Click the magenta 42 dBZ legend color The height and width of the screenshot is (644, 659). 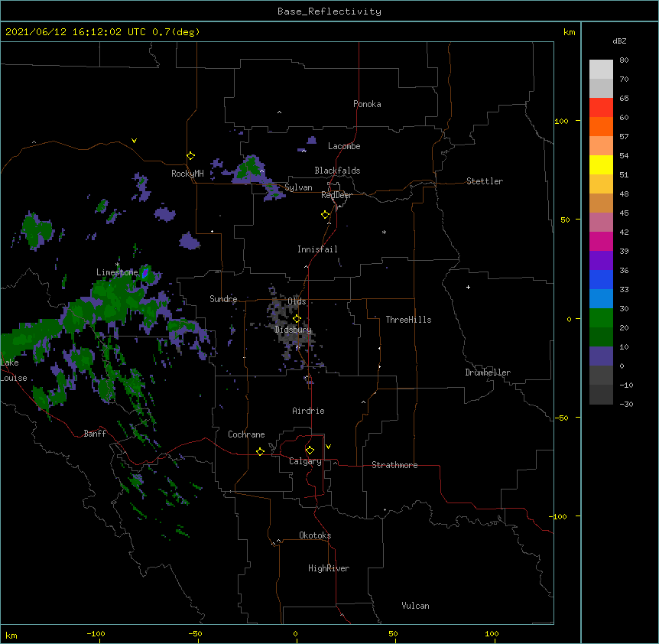(x=601, y=241)
